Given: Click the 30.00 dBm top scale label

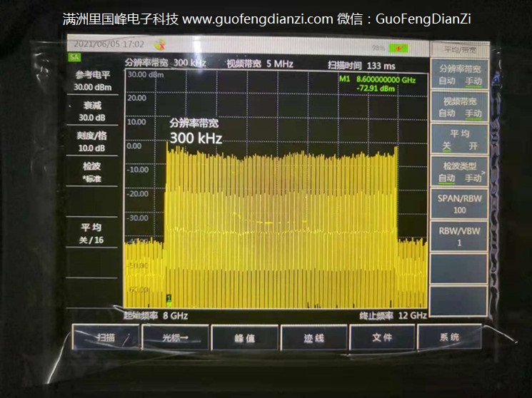Looking at the screenshot, I should 146,75.
